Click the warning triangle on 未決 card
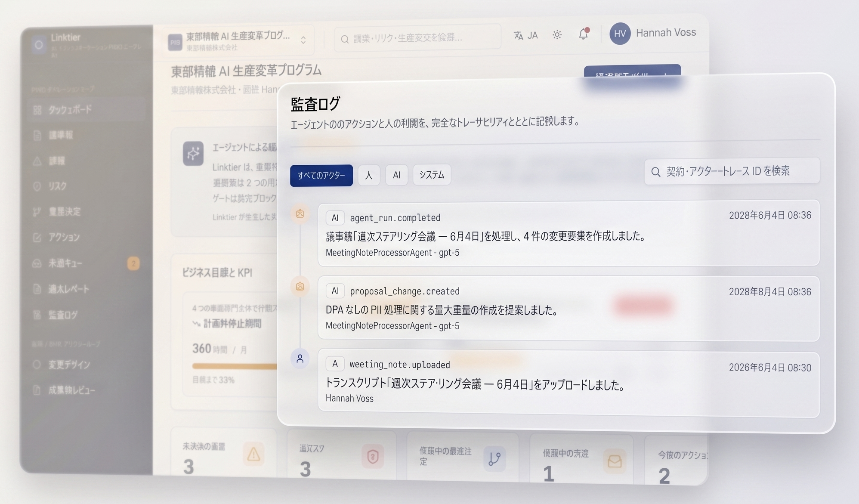859x504 pixels. coord(253,454)
